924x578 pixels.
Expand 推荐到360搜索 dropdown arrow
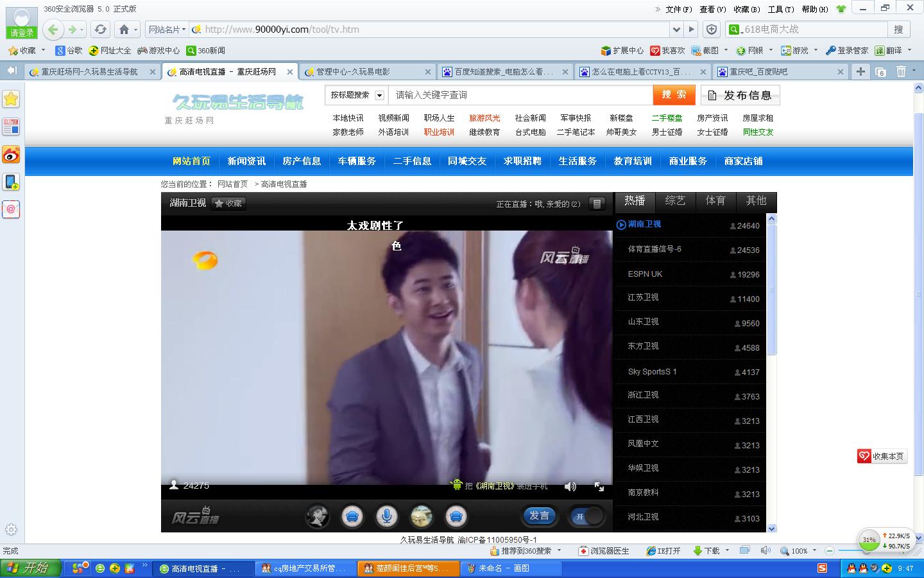559,550
